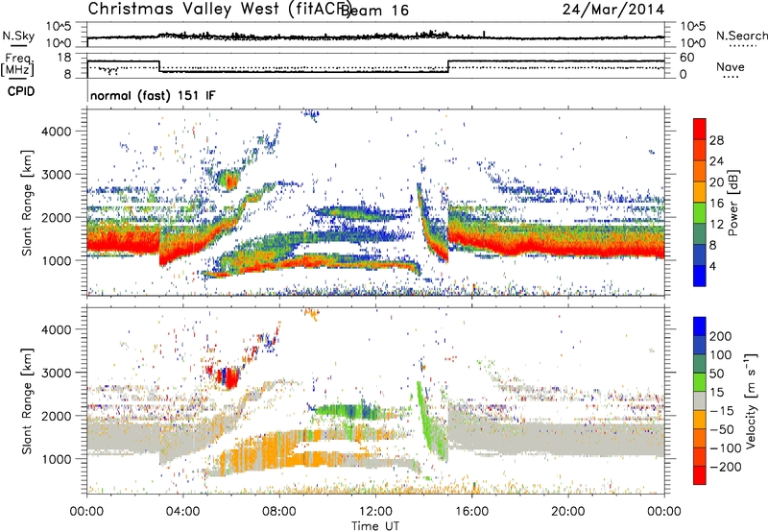Click the 'CPID' label

pyautogui.click(x=21, y=91)
